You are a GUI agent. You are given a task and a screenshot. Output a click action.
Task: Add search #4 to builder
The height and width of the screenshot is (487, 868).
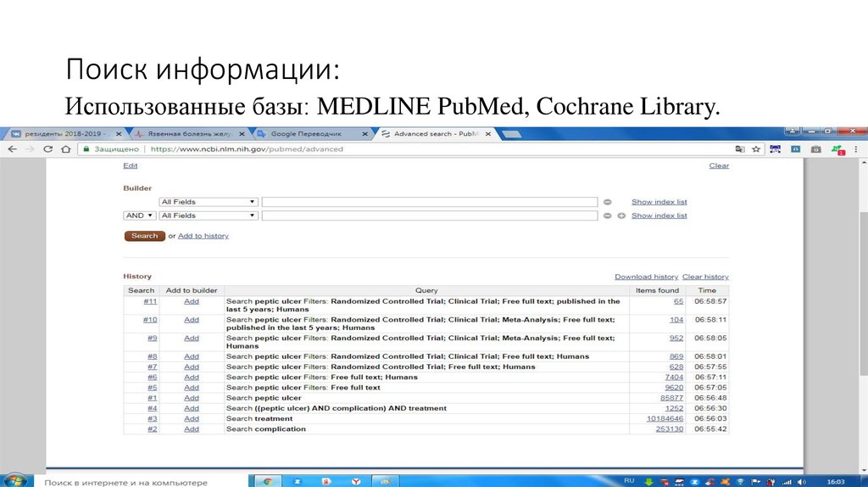[x=192, y=408]
